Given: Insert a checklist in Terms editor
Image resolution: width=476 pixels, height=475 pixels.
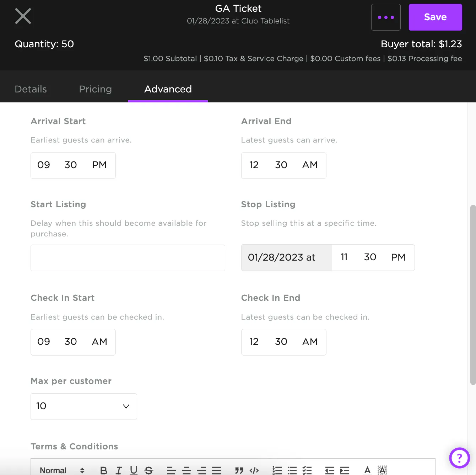Looking at the screenshot, I should point(307,470).
